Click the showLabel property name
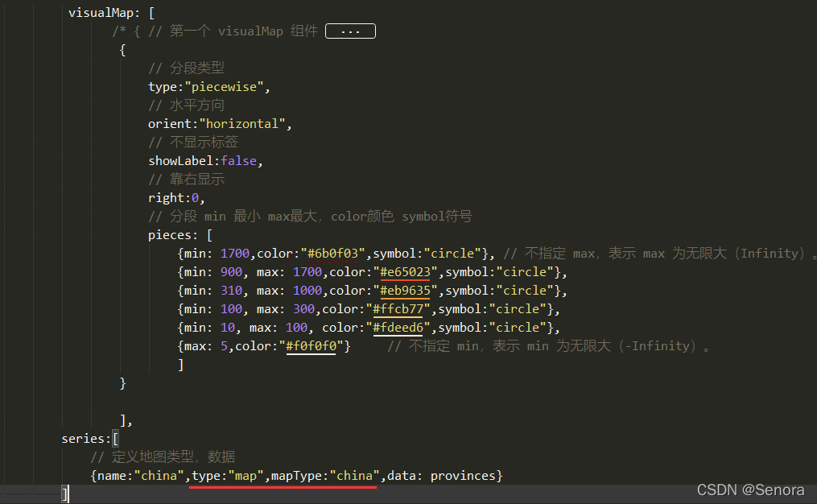 [181, 161]
